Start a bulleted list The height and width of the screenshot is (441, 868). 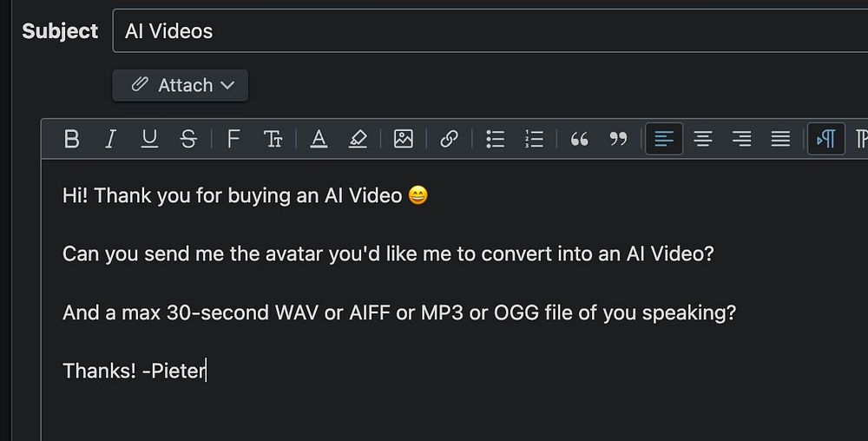496,139
